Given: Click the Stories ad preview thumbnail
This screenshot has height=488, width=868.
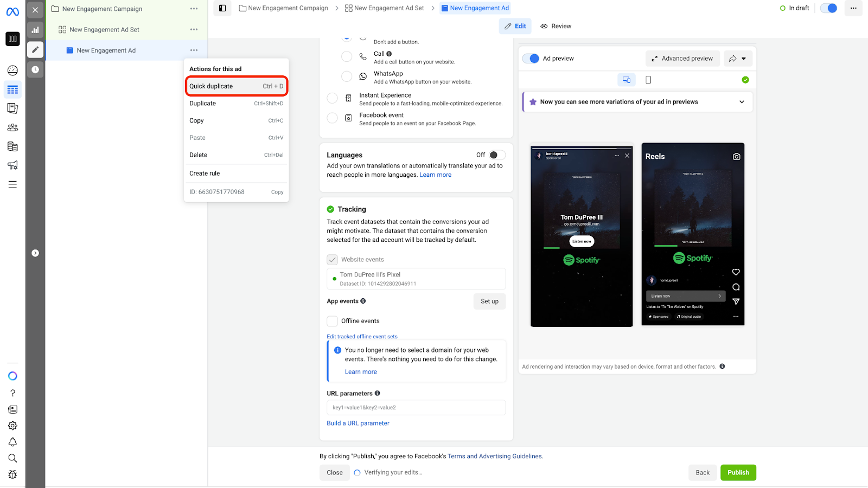Looking at the screenshot, I should [x=582, y=236].
